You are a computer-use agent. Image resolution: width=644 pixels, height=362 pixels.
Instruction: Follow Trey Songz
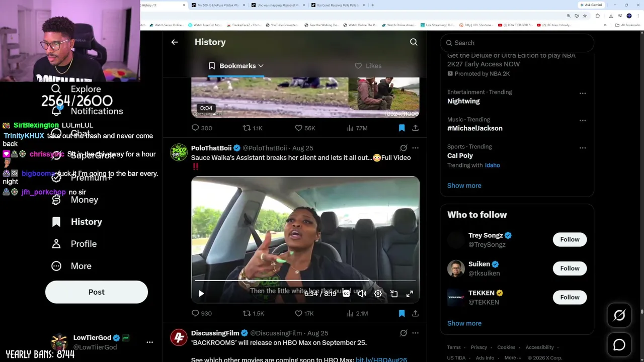coord(570,239)
